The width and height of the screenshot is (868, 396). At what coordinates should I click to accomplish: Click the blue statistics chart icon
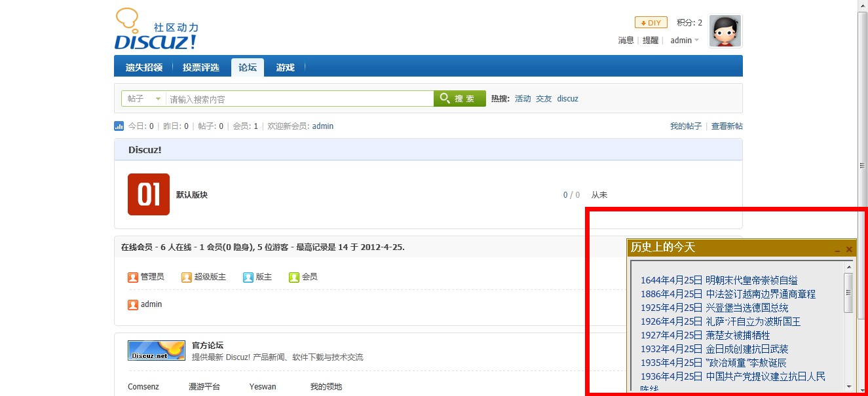119,126
